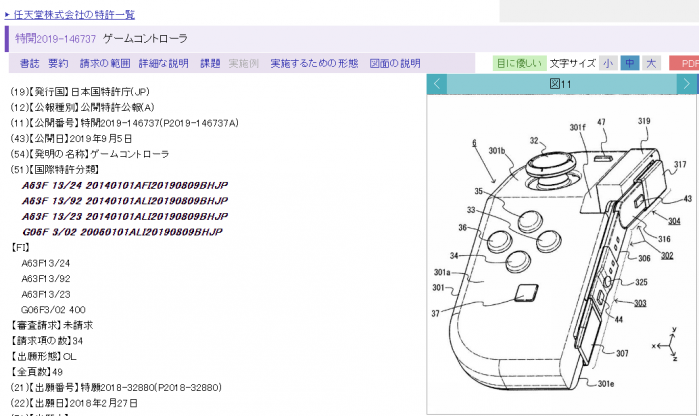The height and width of the screenshot is (416, 700).
Task: Jump to 書誌 section
Action: 30,63
